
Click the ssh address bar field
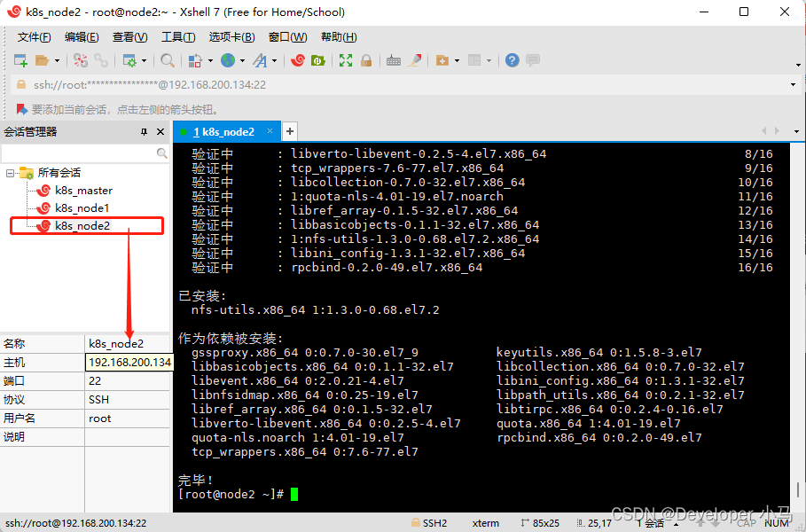click(401, 85)
